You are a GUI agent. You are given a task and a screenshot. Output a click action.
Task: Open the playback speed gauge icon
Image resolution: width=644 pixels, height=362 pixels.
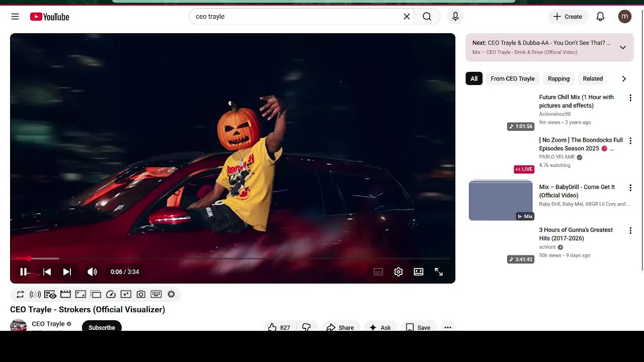(x=111, y=294)
